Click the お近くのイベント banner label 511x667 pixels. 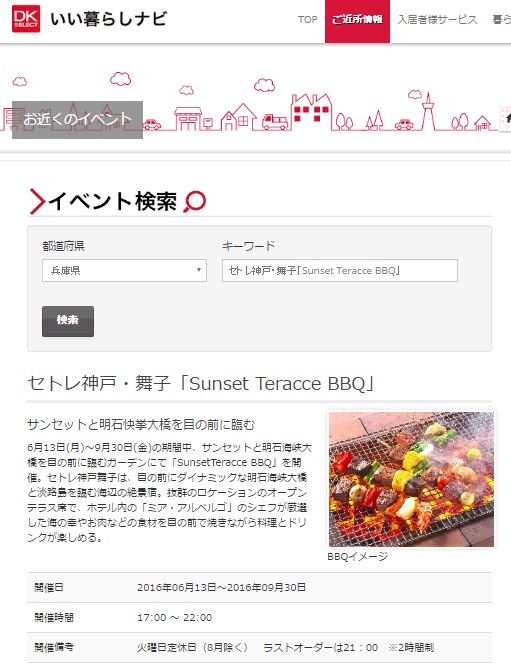pos(77,120)
